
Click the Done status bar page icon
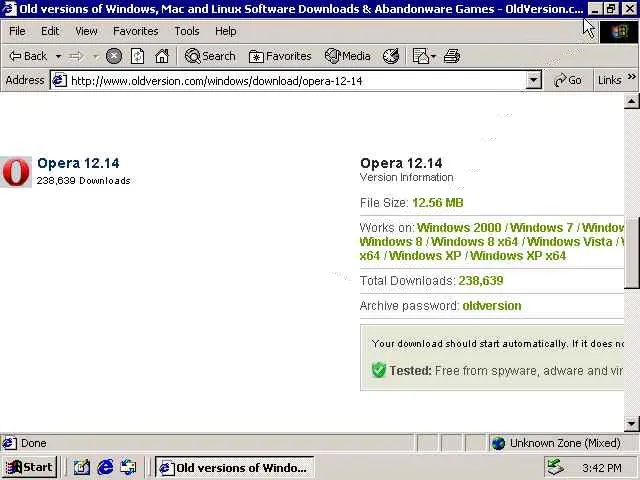9,443
